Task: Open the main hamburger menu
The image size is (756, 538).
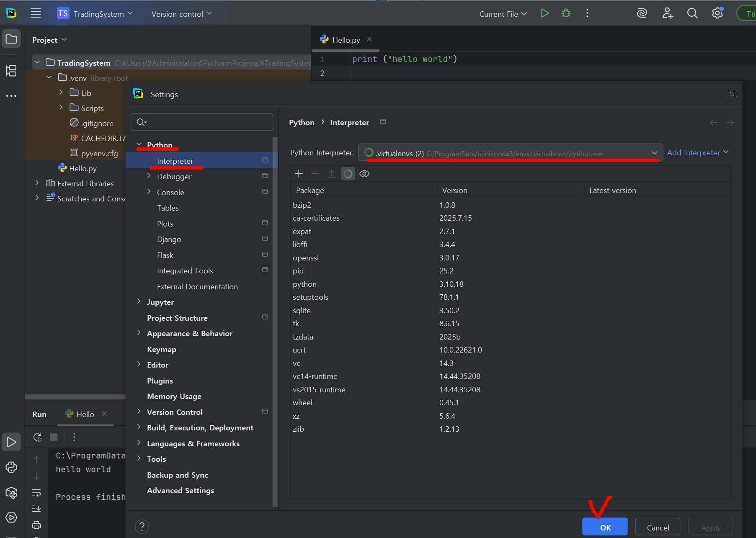Action: (x=36, y=13)
